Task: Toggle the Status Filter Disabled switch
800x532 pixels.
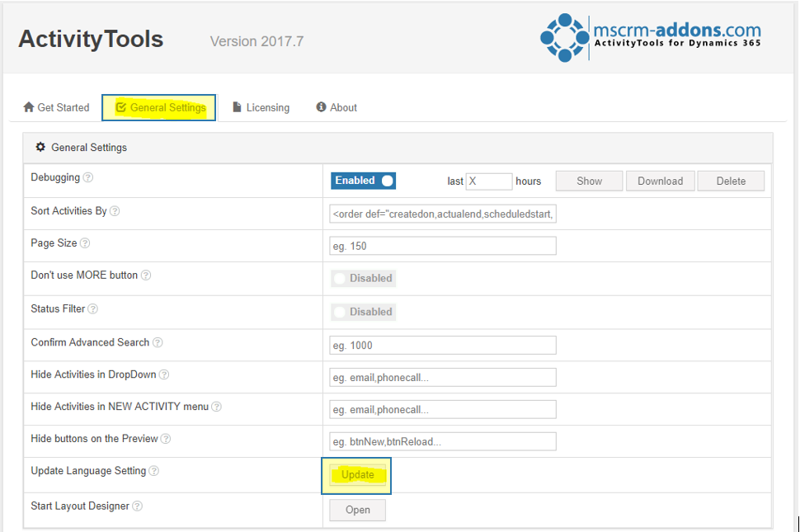Action: [x=363, y=312]
